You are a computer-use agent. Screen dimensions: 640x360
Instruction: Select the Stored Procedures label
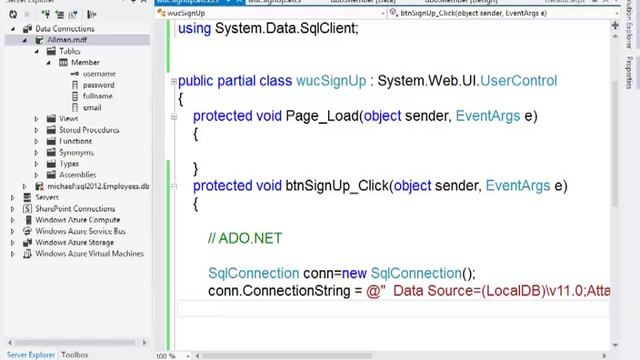89,130
